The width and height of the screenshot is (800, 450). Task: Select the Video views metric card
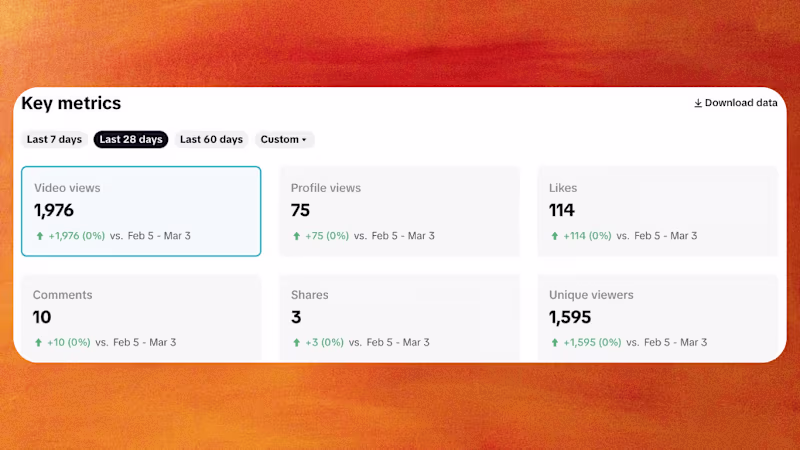click(x=141, y=211)
